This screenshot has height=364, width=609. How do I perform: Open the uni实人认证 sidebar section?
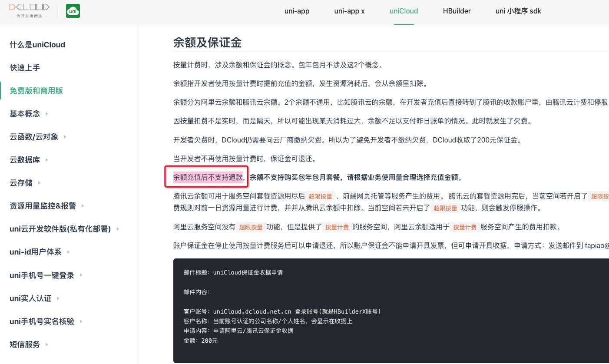tap(30, 298)
